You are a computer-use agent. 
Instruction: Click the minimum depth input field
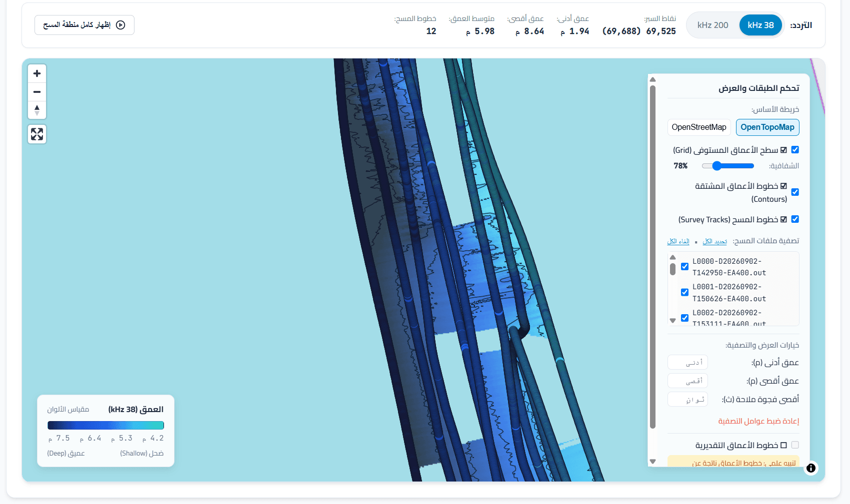click(687, 363)
